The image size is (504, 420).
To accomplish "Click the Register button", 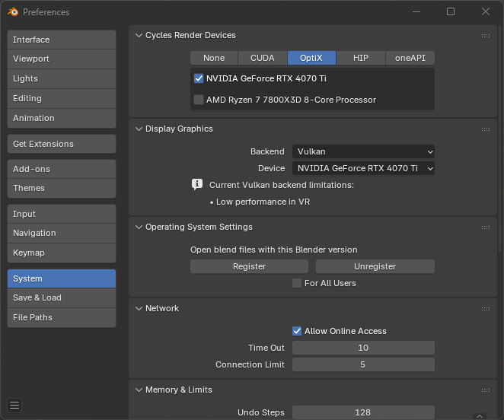I will point(249,266).
